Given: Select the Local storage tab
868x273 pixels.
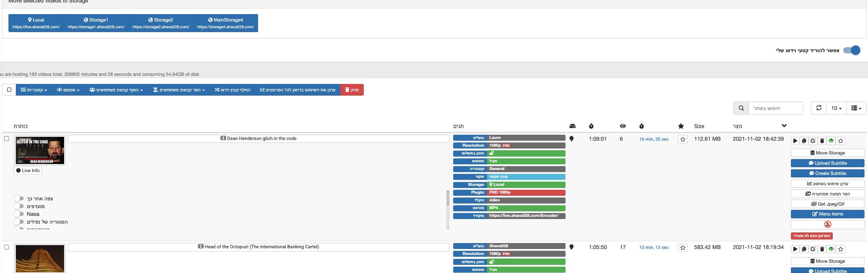Looking at the screenshot, I should coord(36,23).
